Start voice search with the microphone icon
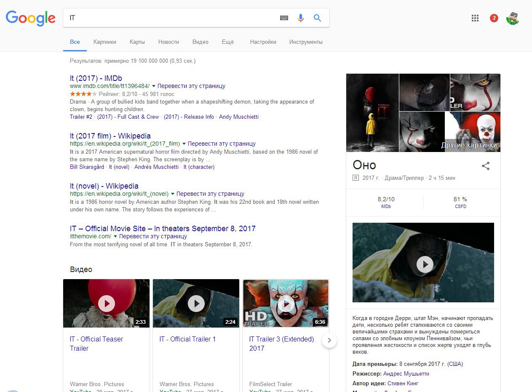This screenshot has height=392, width=532. tap(300, 18)
